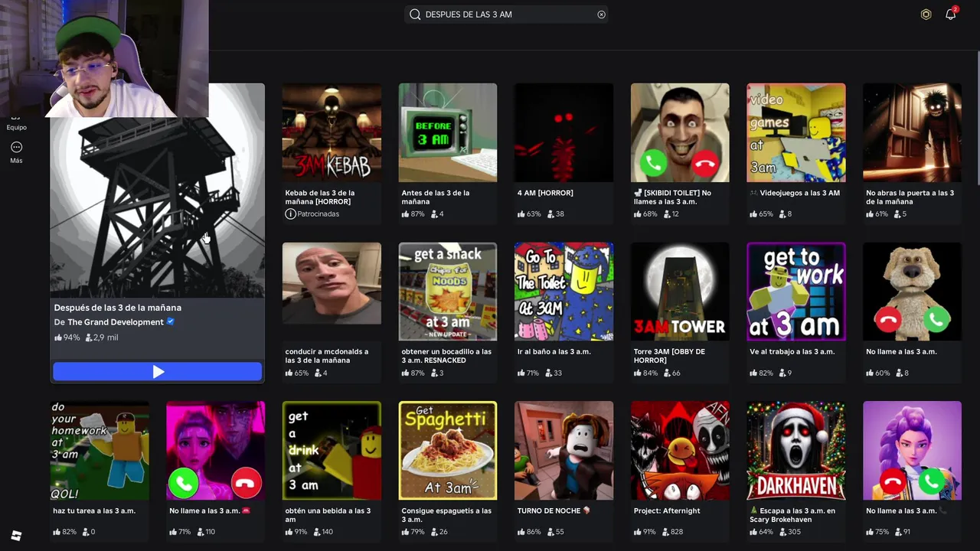Screen dimensions: 980x551
Task: Click the 2,9 mil player count
Action: 102,337
